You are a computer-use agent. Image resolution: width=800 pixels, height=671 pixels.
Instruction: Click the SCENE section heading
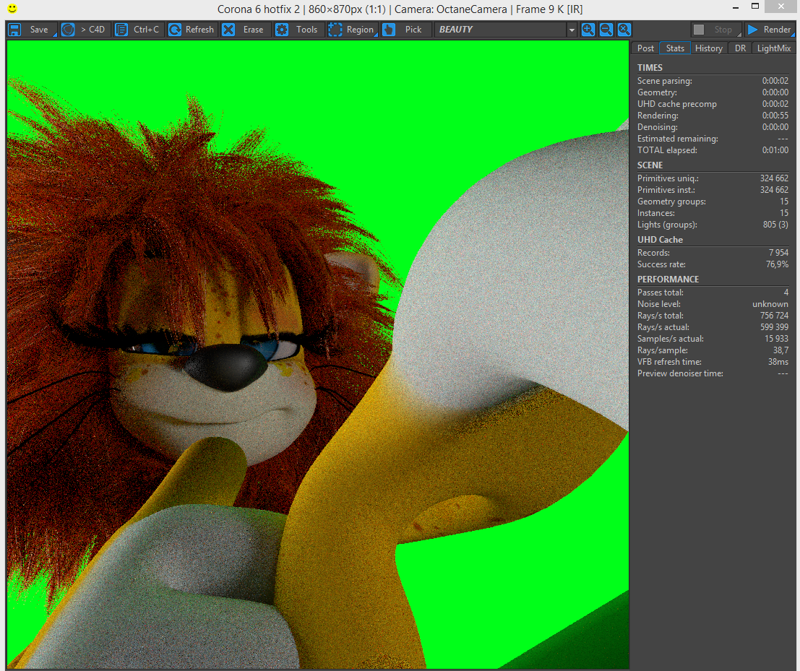pos(649,165)
